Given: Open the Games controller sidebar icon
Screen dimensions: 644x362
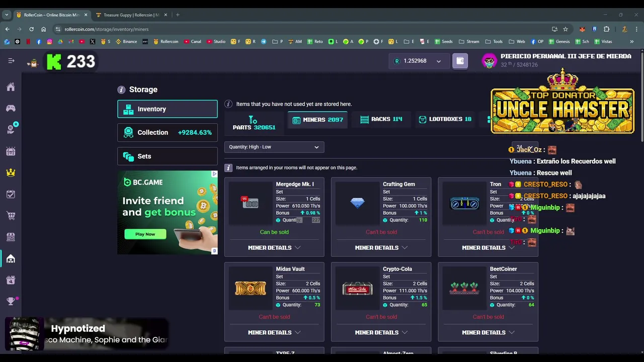Looking at the screenshot, I should click(11, 108).
